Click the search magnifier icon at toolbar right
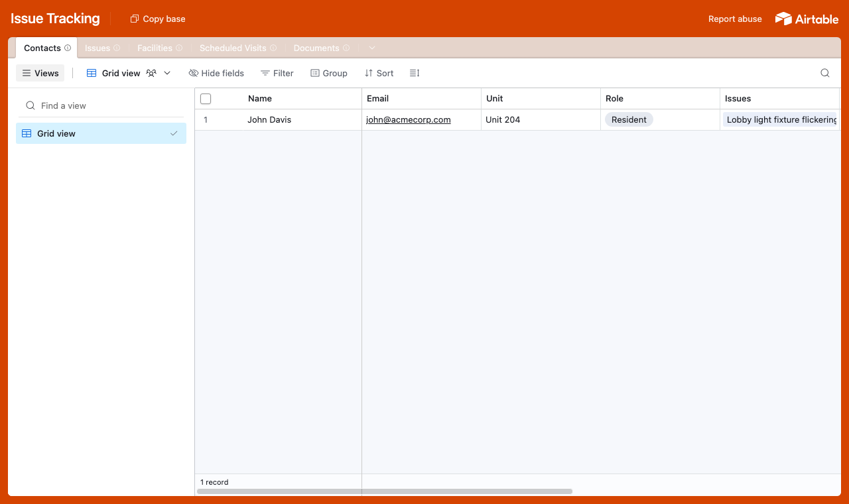The height and width of the screenshot is (504, 849). pos(825,73)
